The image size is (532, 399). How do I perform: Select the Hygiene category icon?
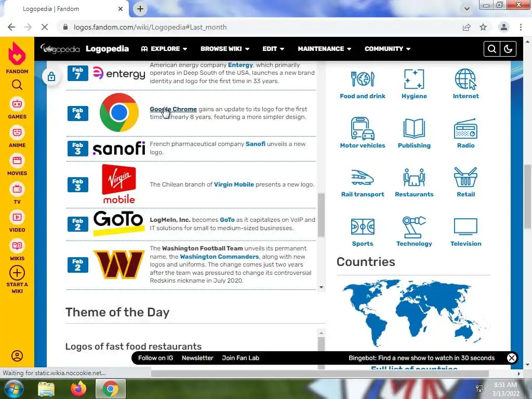tap(414, 79)
